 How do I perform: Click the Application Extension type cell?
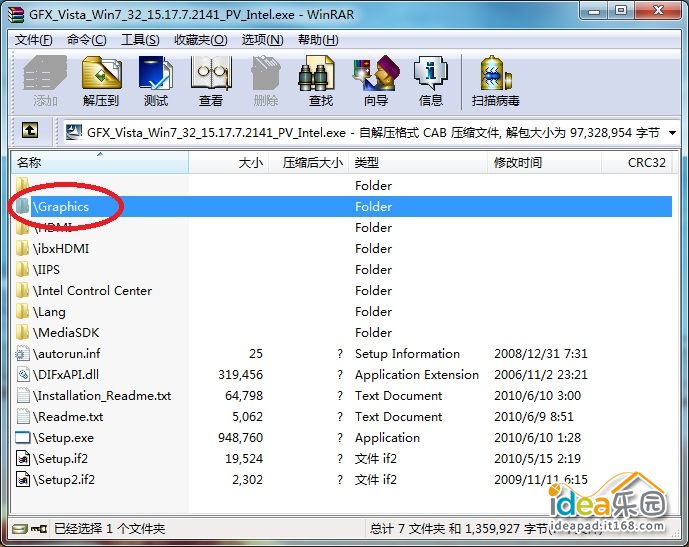tap(417, 374)
